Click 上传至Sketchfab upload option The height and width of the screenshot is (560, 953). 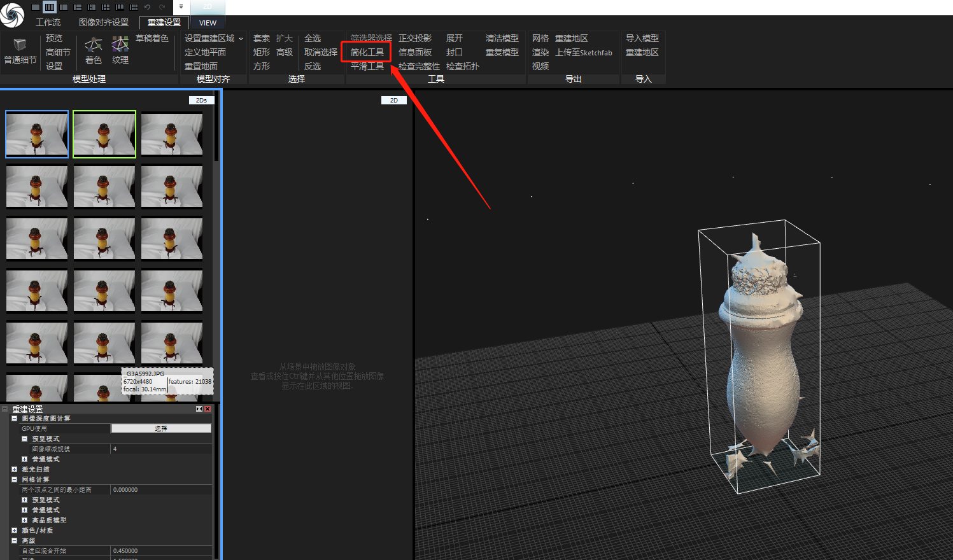(x=584, y=52)
